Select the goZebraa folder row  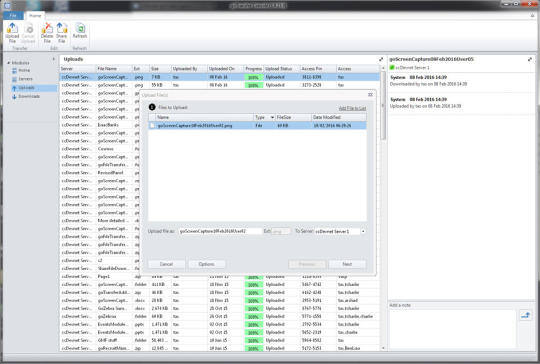click(x=220, y=316)
